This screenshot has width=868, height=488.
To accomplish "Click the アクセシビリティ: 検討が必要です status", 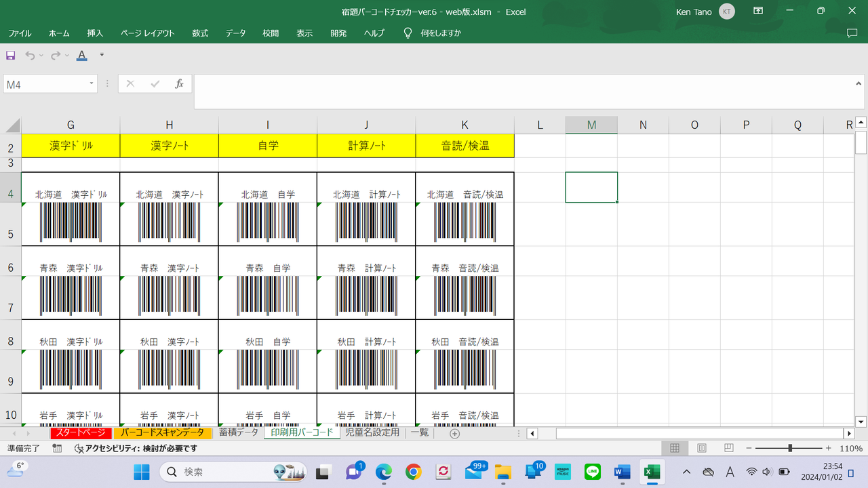I will click(136, 449).
